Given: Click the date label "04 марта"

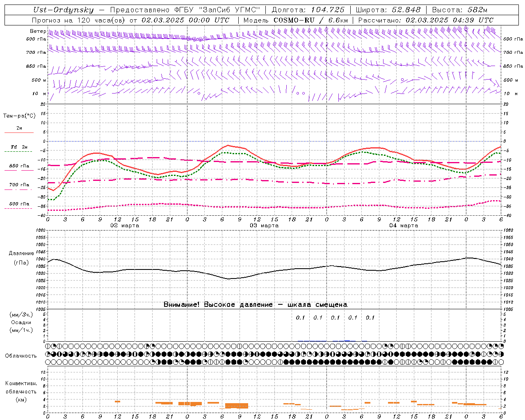Looking at the screenshot, I should click(x=404, y=226).
